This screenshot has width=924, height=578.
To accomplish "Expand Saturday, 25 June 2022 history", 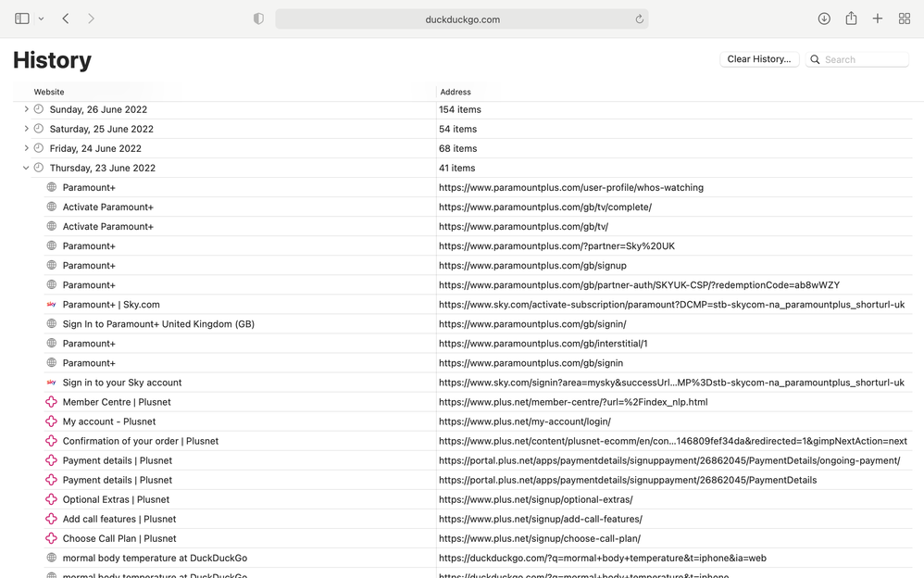I will click(x=25, y=129).
